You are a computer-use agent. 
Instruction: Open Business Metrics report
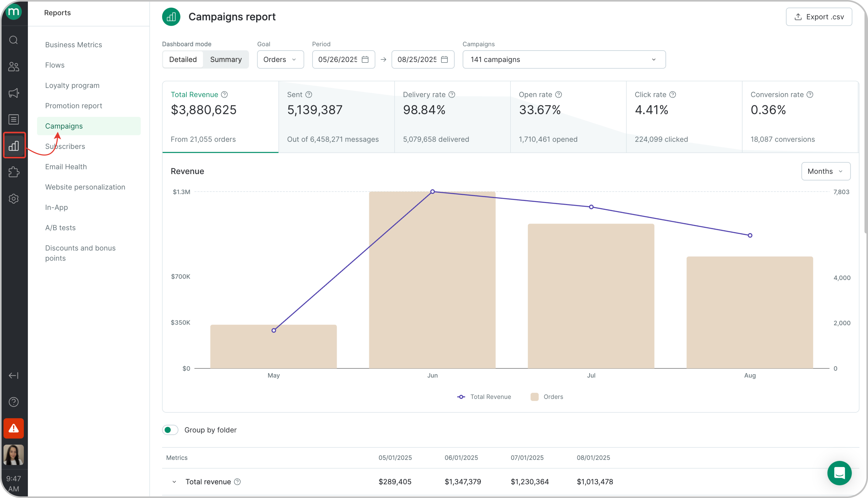click(x=74, y=45)
